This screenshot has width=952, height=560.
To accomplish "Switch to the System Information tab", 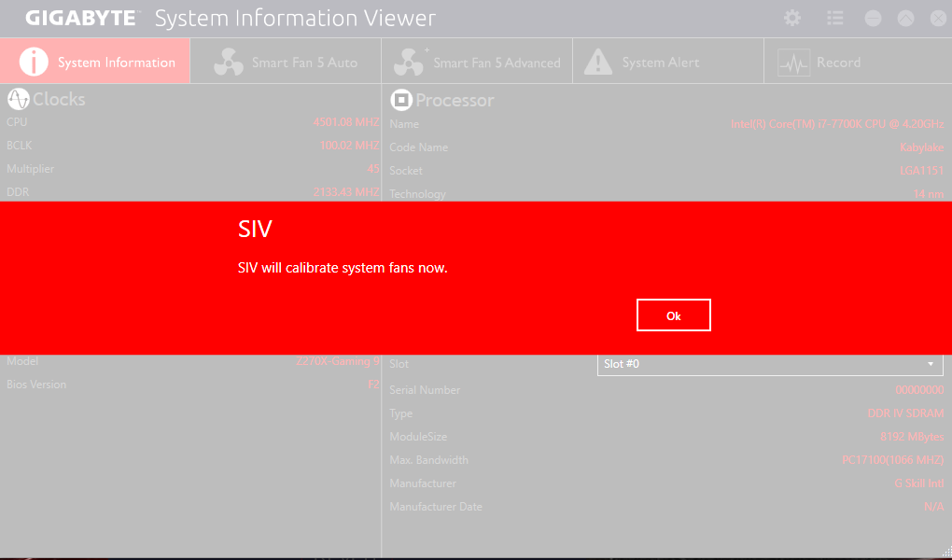I will coord(95,62).
